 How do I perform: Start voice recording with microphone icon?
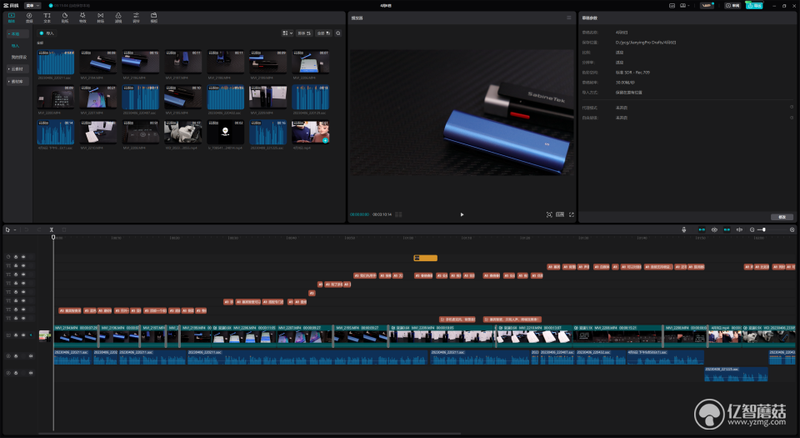point(684,230)
